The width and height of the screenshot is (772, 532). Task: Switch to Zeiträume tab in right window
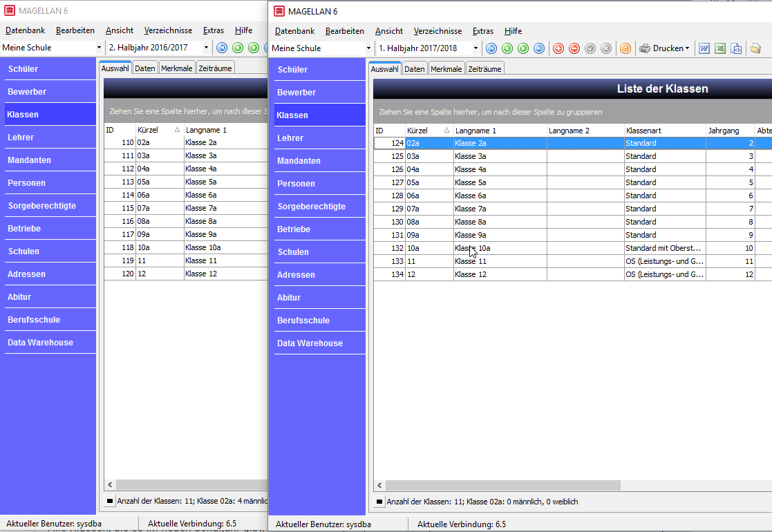(484, 69)
